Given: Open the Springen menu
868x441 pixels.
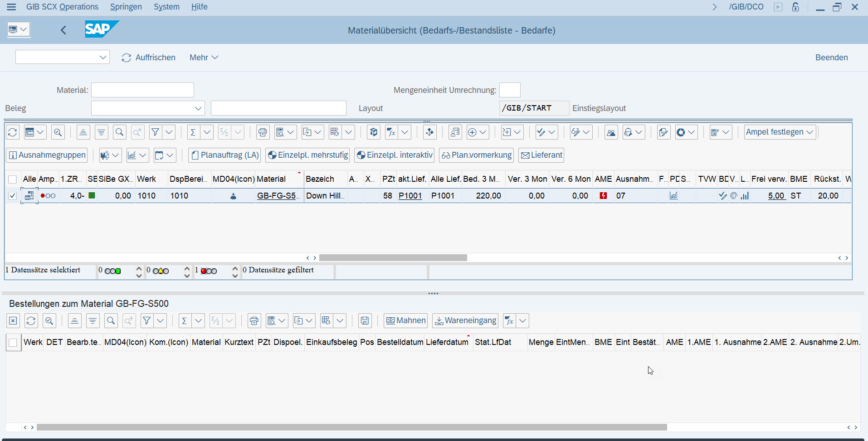Looking at the screenshot, I should [x=126, y=7].
